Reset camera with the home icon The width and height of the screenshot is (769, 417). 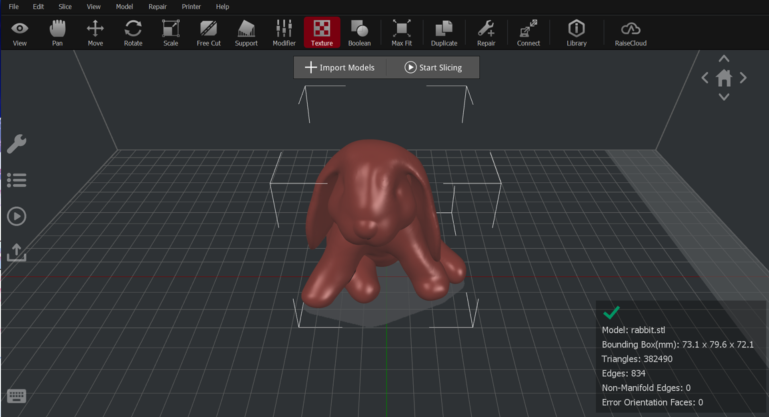[724, 78]
